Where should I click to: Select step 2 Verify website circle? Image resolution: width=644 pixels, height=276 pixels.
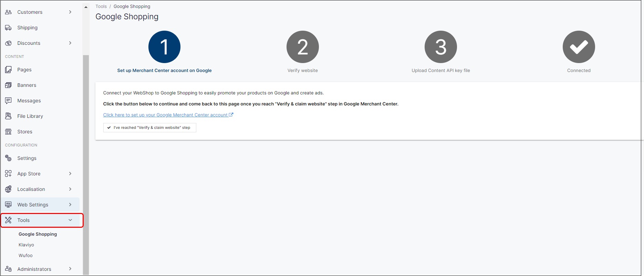(302, 47)
